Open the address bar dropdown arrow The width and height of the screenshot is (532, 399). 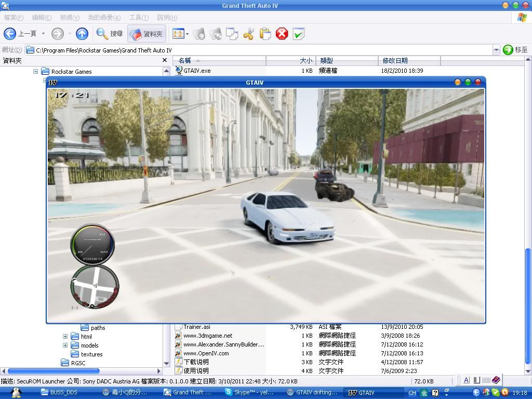point(496,50)
